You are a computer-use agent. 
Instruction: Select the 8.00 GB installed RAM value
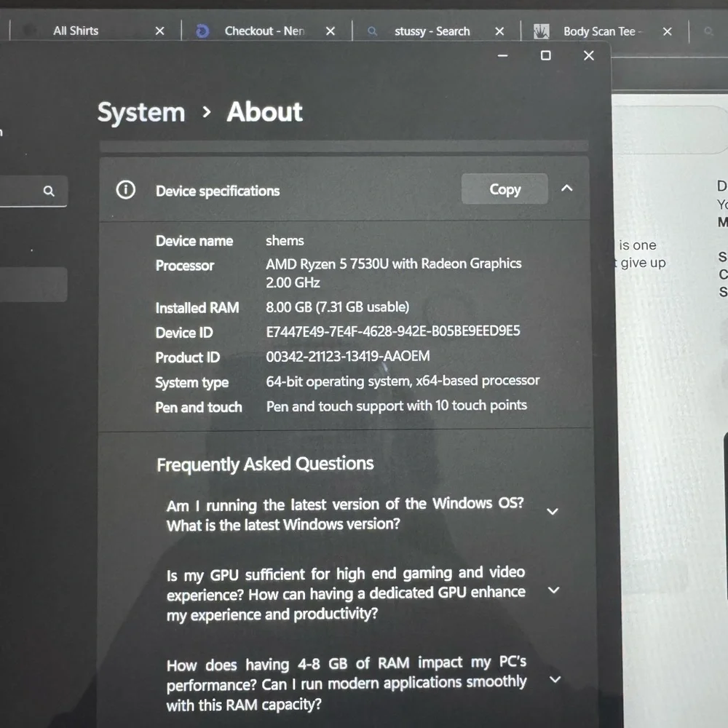click(338, 307)
